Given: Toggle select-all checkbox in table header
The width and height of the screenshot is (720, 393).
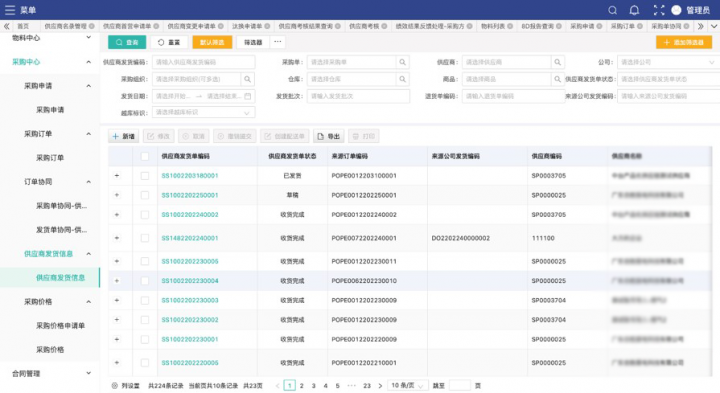Looking at the screenshot, I should point(145,156).
